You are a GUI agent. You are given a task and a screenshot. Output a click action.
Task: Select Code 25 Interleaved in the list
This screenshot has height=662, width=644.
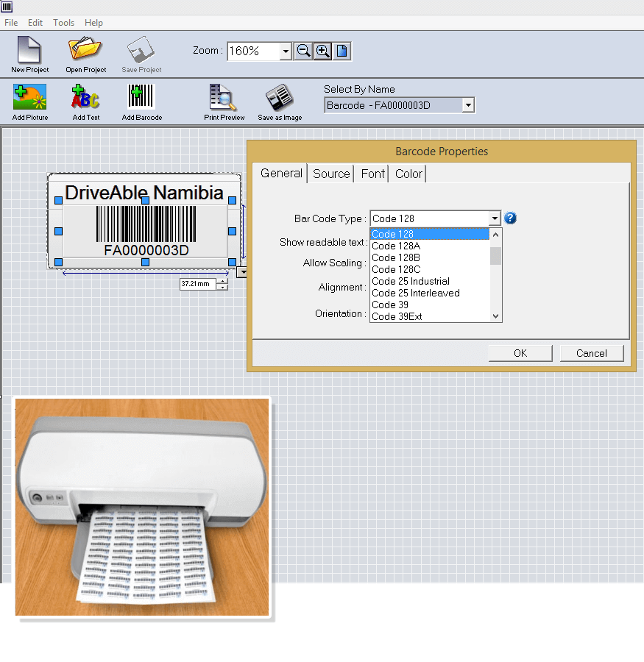point(429,293)
